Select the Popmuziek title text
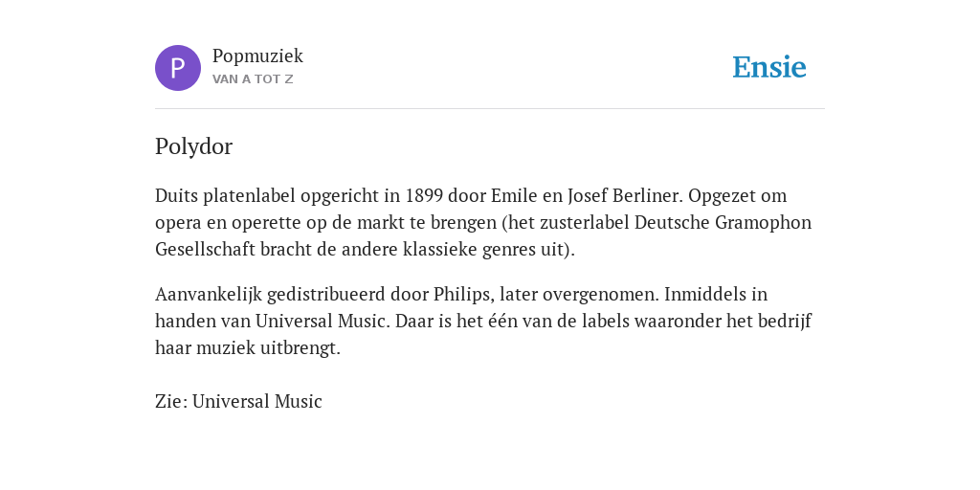This screenshot has width=980, height=490. (x=257, y=56)
